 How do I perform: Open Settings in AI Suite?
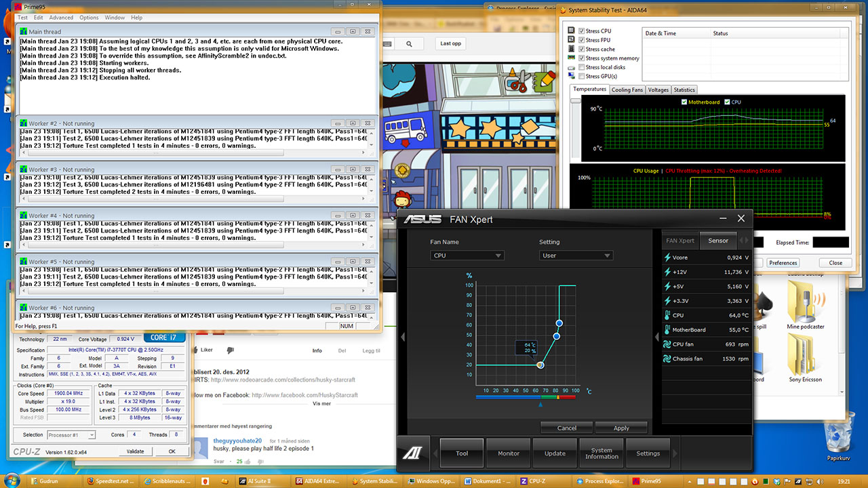648,453
